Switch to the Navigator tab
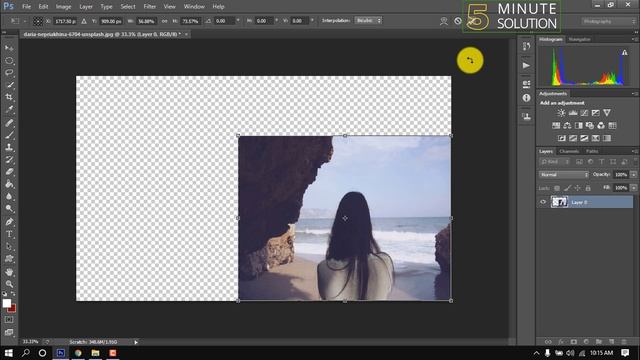640x360 pixels. [579, 40]
